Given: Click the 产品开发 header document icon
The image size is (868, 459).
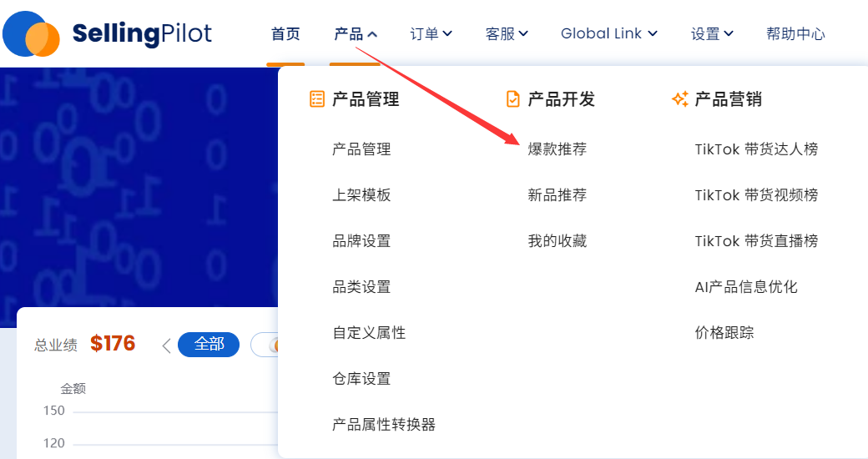Looking at the screenshot, I should [513, 99].
